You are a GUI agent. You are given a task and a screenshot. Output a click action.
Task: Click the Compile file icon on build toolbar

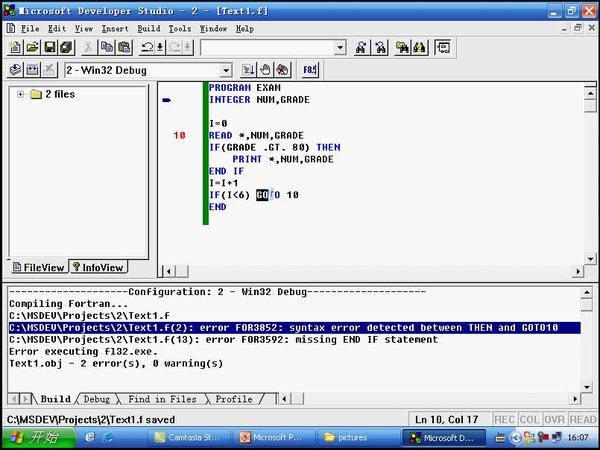[x=15, y=70]
